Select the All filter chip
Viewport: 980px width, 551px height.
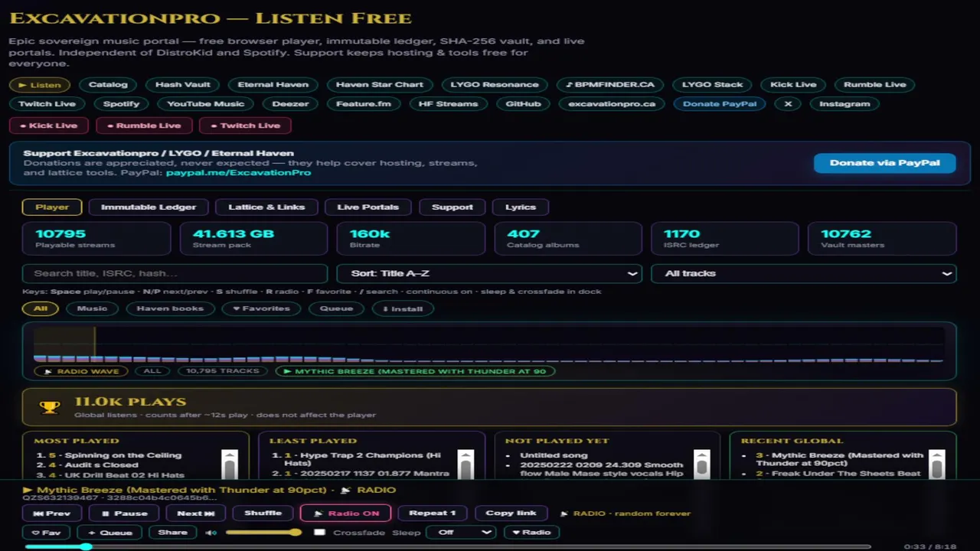[41, 309]
